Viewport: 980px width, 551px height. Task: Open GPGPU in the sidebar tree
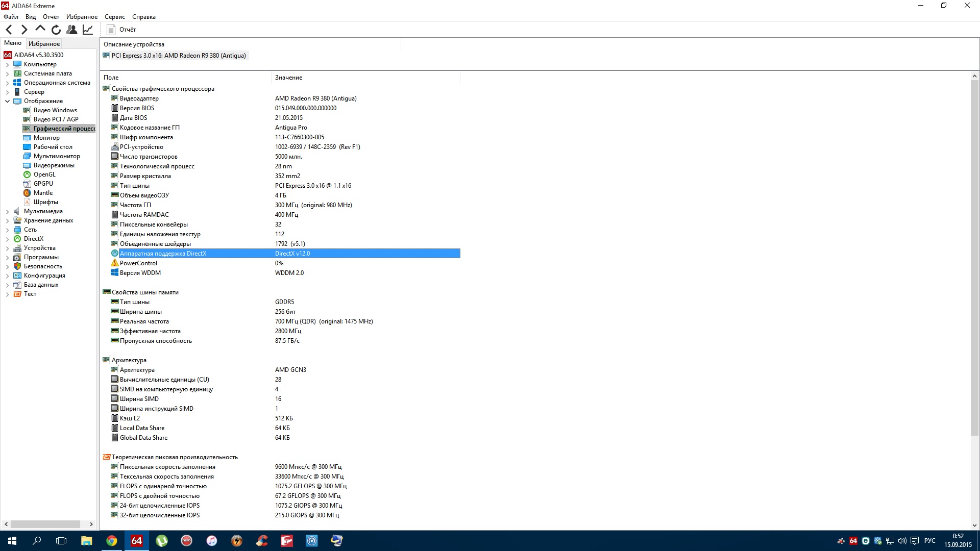(43, 184)
